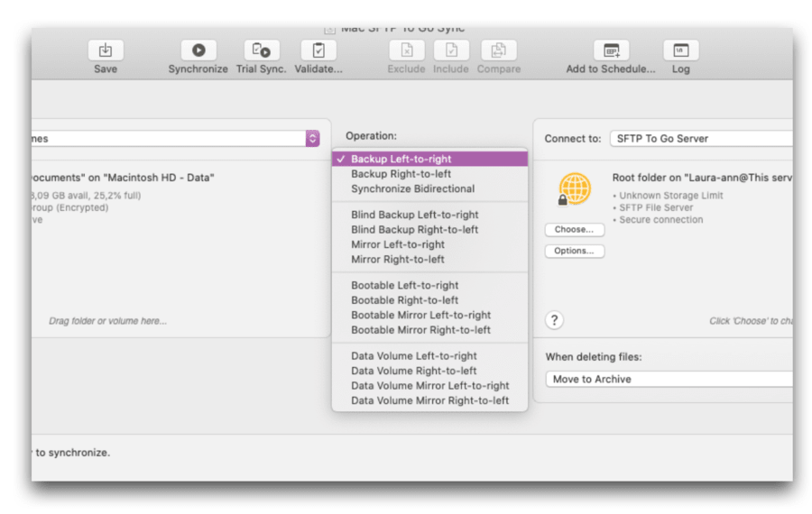Click the Exclude toolbar icon
The image size is (812, 514).
click(x=407, y=50)
